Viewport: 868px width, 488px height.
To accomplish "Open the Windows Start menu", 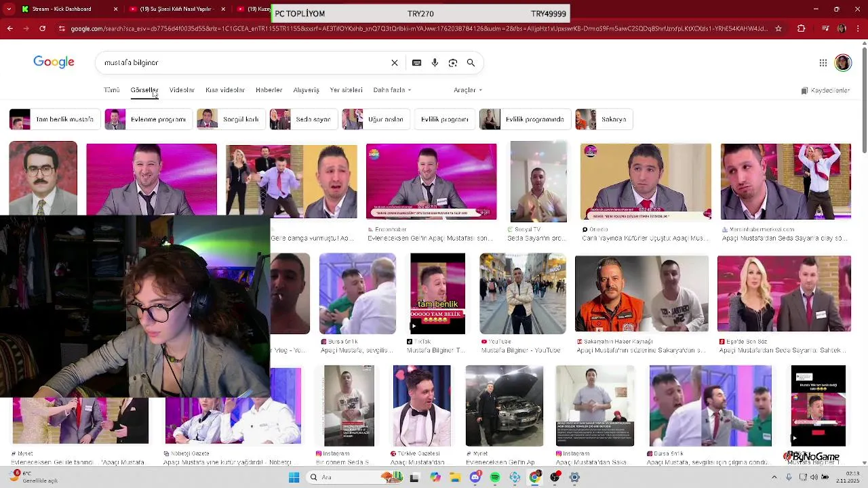I will click(294, 477).
